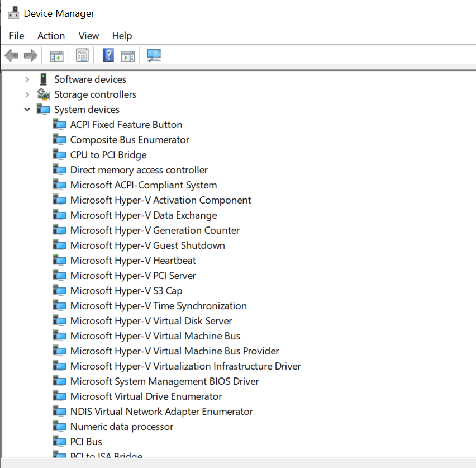Screen dimensions: 476x468
Task: Click the Device Manager title bar icon
Action: click(13, 13)
